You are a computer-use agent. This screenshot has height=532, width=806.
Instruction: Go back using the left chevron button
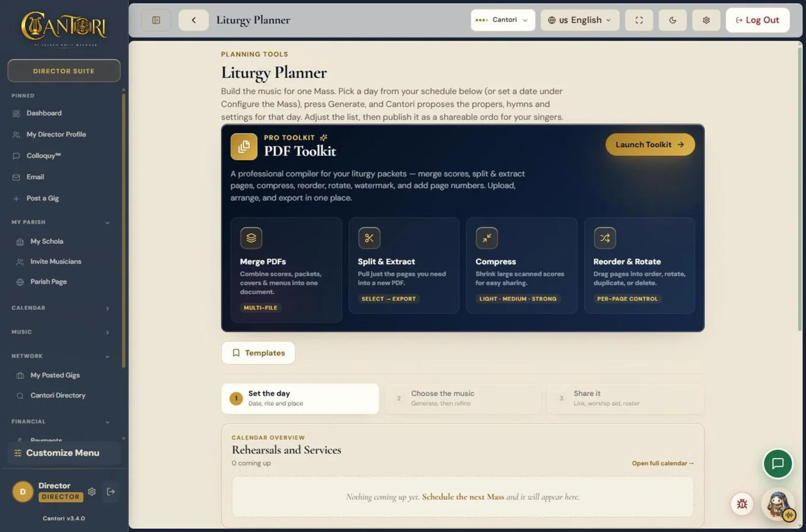(x=193, y=20)
